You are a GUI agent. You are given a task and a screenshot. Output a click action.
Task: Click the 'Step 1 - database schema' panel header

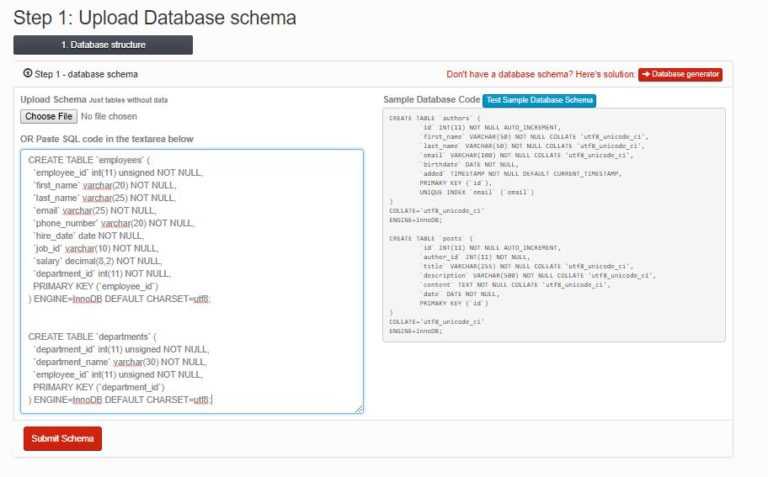pyautogui.click(x=86, y=74)
